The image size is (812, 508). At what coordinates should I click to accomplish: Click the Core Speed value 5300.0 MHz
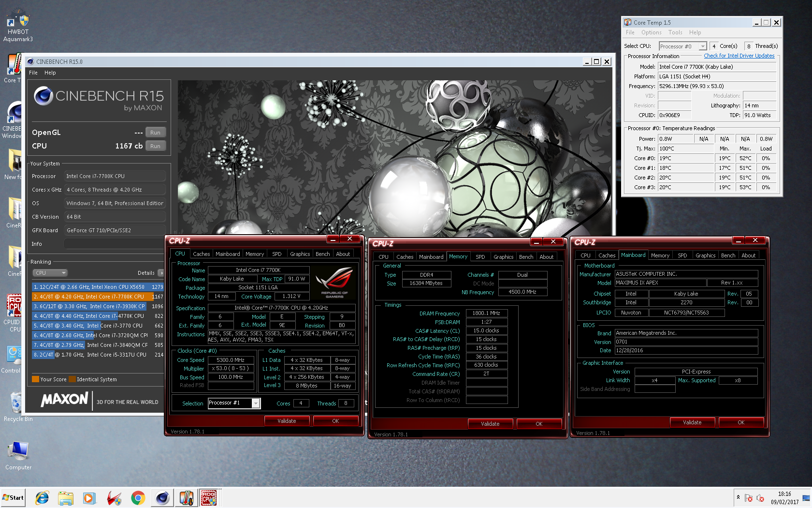[x=231, y=360]
